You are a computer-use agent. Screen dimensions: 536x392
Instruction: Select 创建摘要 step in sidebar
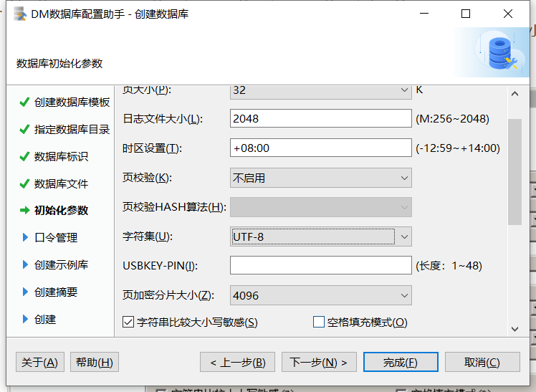[x=56, y=292]
